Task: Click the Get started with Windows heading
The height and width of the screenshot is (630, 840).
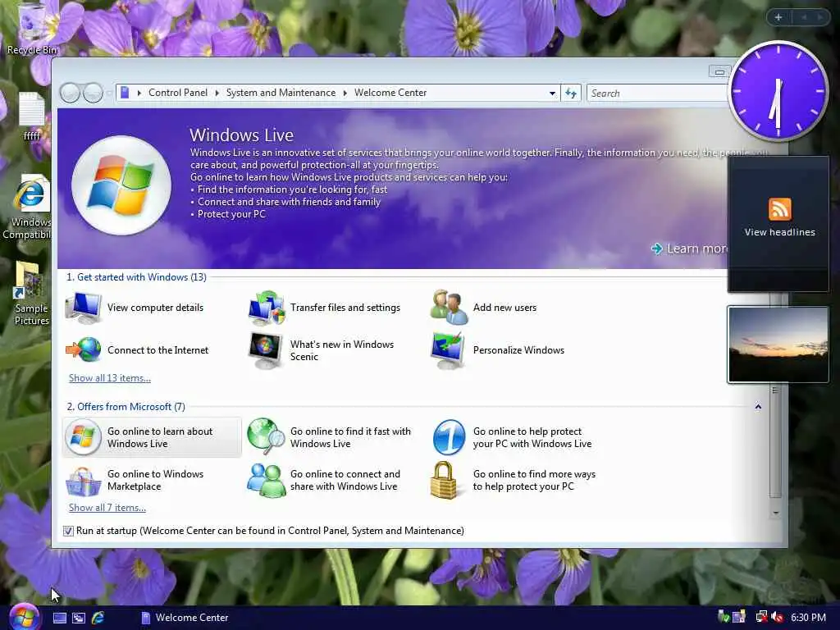Action: [136, 277]
